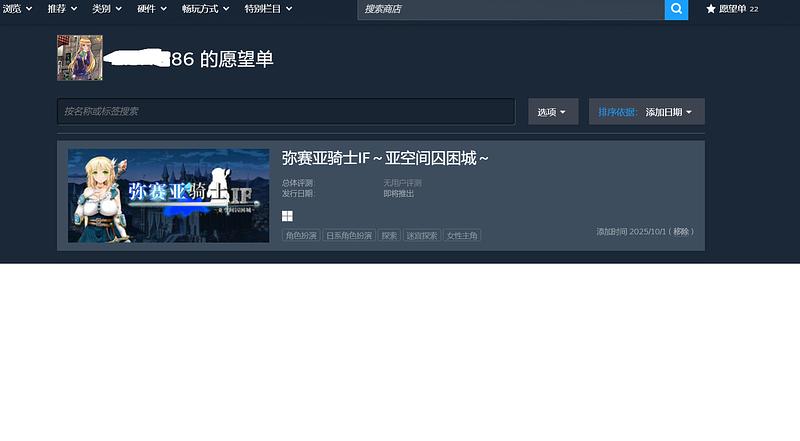Screen dimensions: 800x441
Task: Expand the 硬件 navigation dropdown
Action: tap(151, 9)
